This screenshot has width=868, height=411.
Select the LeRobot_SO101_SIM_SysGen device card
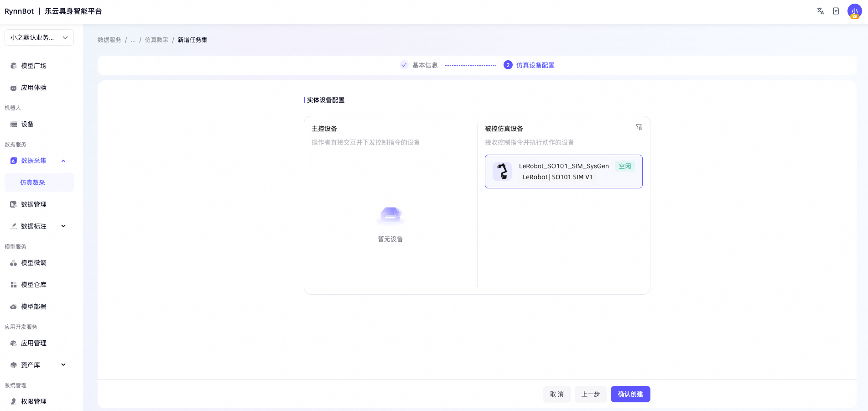click(564, 172)
